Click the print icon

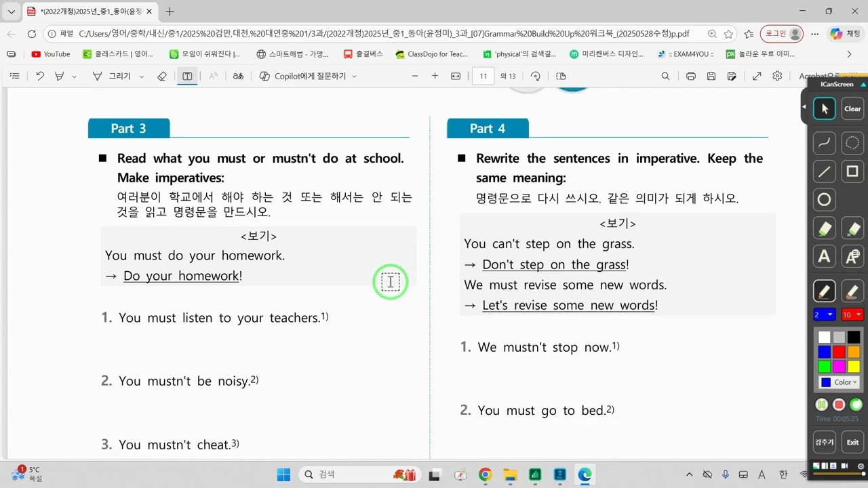pos(691,76)
